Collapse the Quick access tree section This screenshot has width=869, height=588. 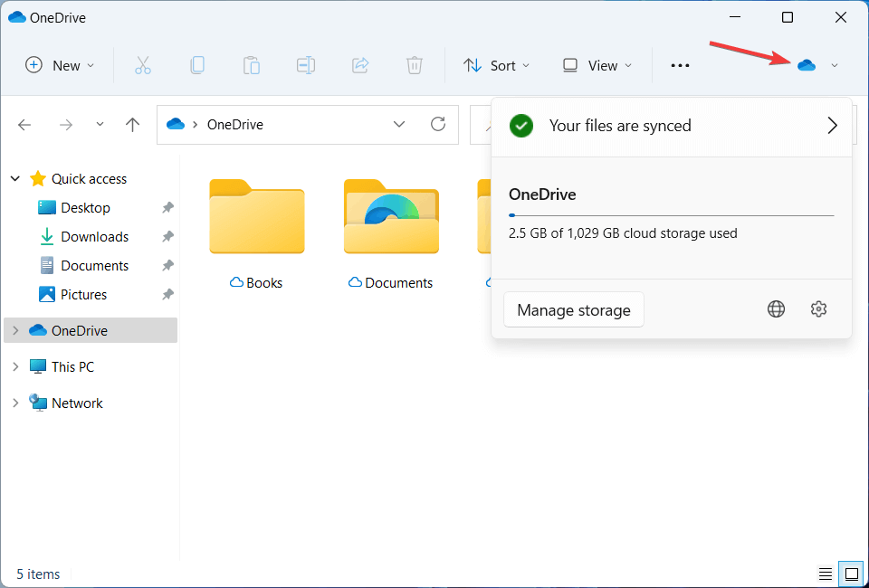click(x=14, y=178)
